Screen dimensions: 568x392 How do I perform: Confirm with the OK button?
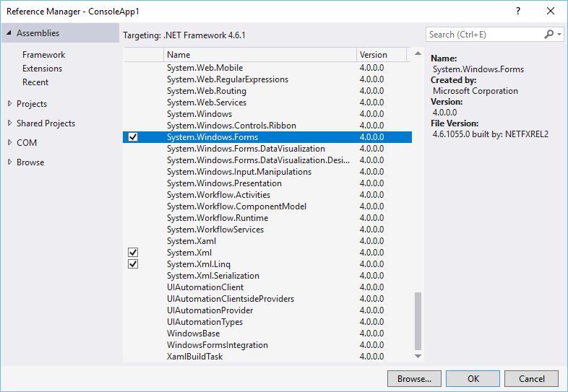pyautogui.click(x=473, y=378)
